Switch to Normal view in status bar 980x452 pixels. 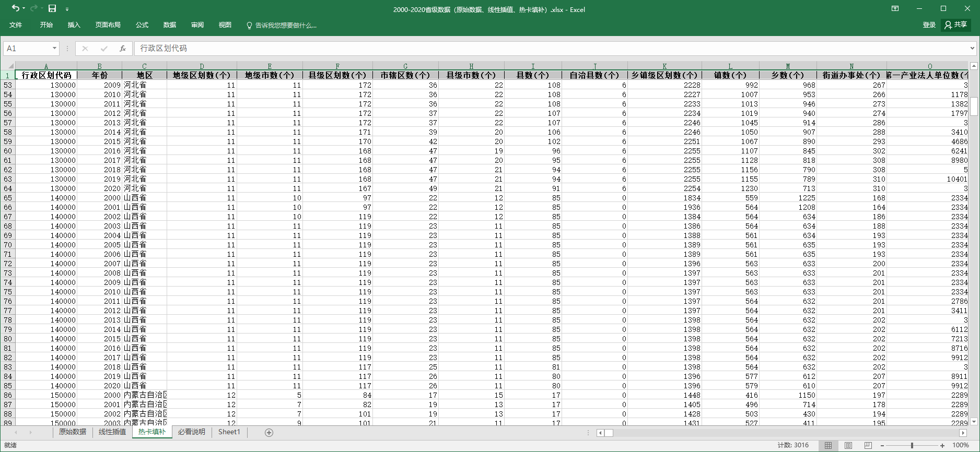tap(829, 445)
